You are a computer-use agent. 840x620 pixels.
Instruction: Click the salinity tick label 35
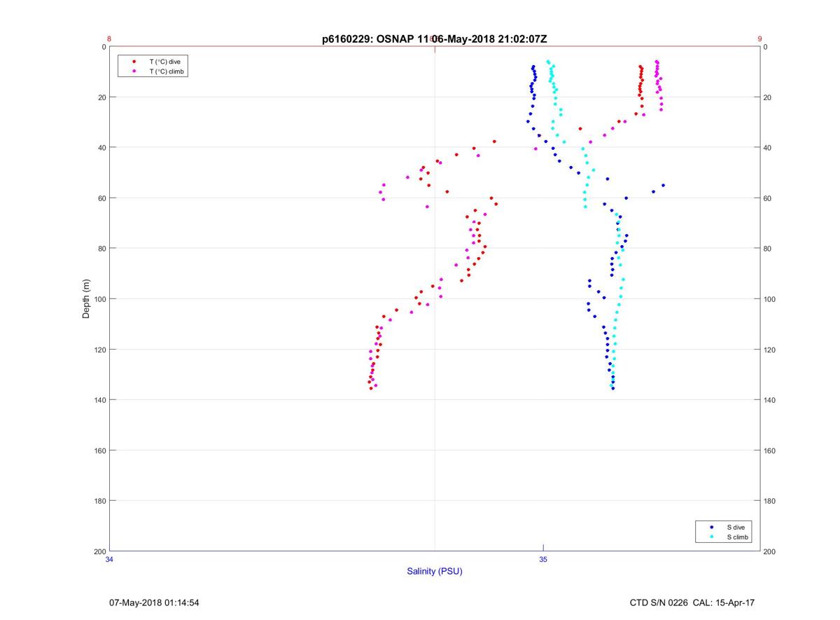click(x=543, y=559)
